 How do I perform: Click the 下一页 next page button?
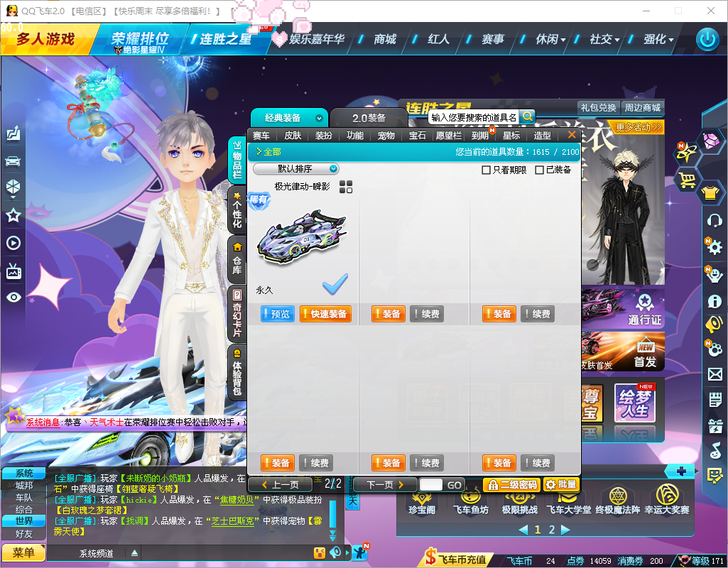click(x=385, y=485)
